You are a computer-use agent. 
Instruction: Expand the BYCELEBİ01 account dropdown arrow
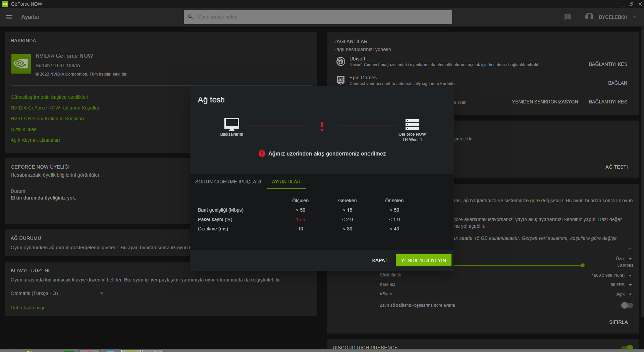(x=635, y=17)
